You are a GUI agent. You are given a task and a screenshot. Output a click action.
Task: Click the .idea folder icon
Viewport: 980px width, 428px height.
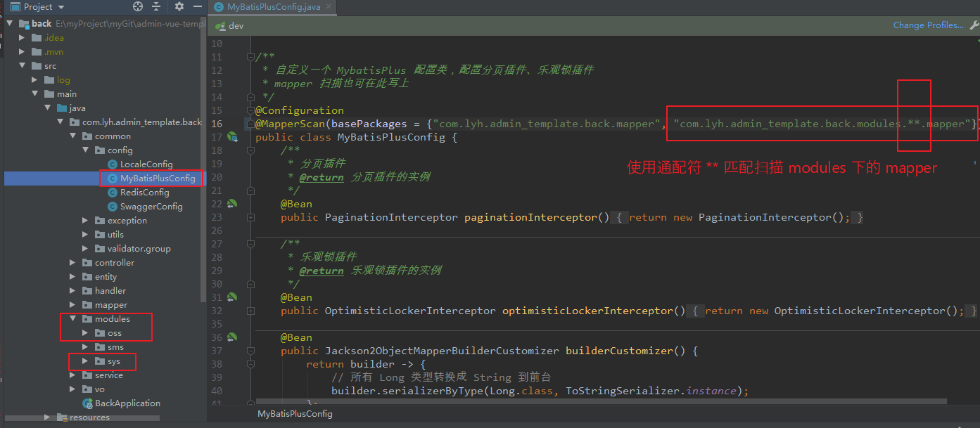37,38
